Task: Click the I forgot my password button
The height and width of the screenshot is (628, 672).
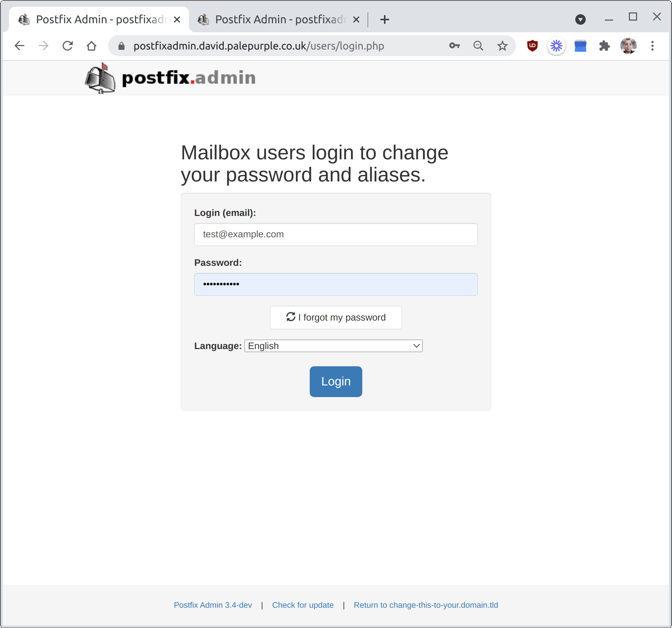Action: click(x=336, y=317)
